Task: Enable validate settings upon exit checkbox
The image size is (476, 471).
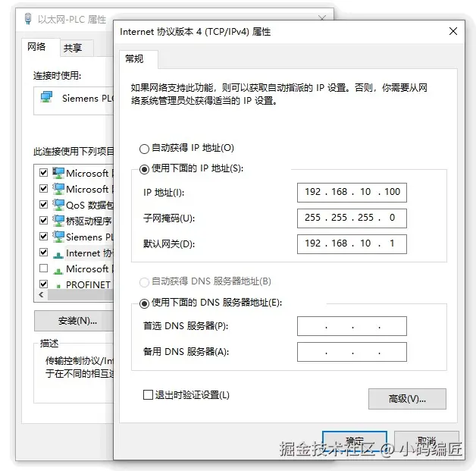Action: pyautogui.click(x=148, y=395)
